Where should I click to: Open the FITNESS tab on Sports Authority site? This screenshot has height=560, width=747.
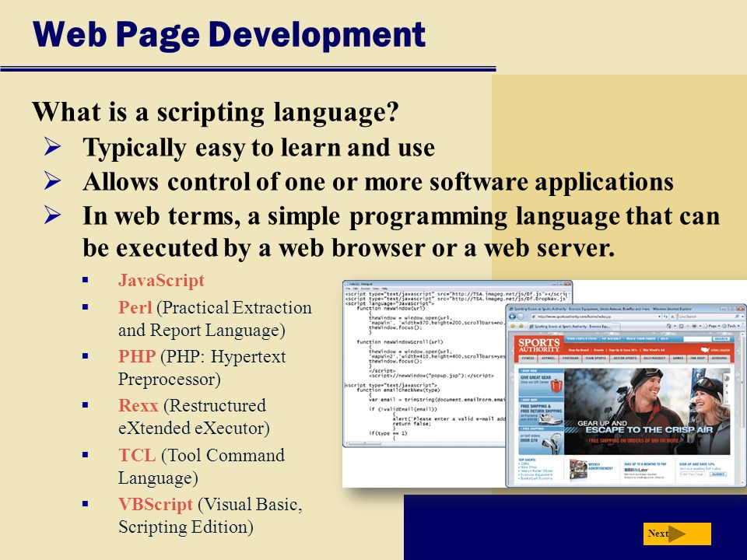pyautogui.click(x=528, y=358)
